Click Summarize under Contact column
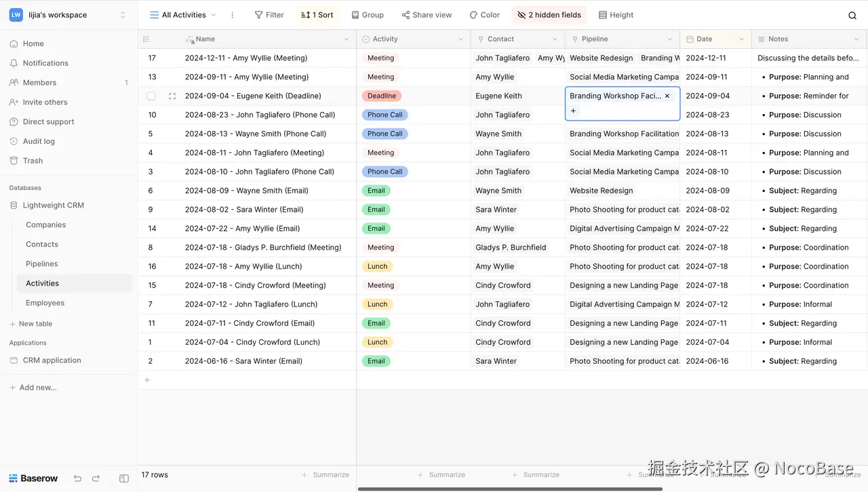 (536, 475)
